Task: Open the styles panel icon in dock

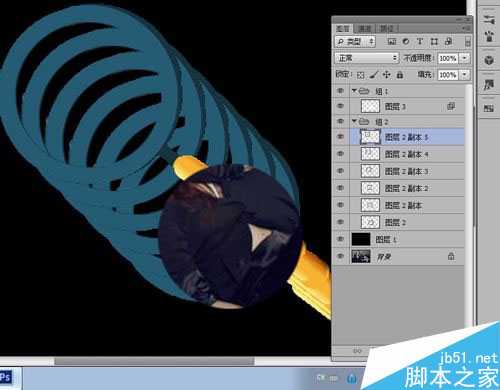Action: point(489,85)
